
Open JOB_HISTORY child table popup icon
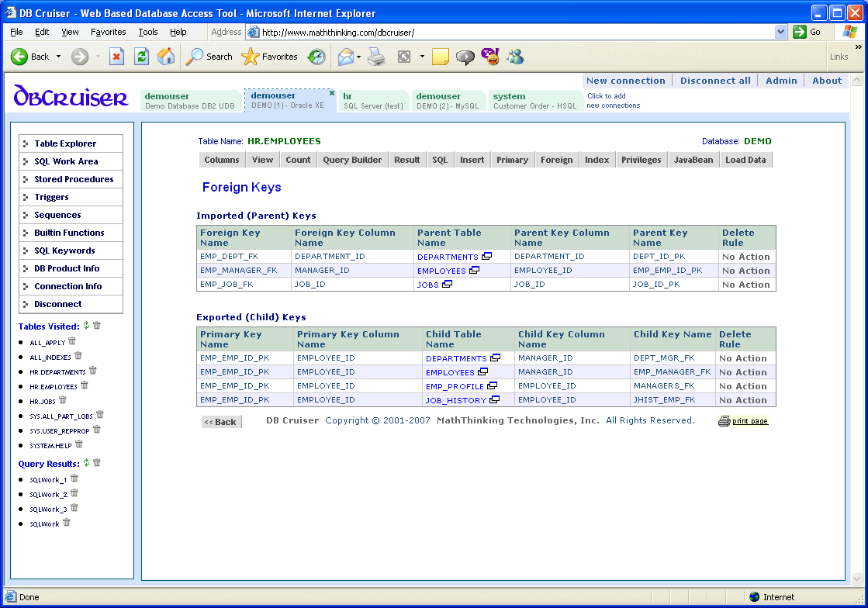[x=494, y=400]
